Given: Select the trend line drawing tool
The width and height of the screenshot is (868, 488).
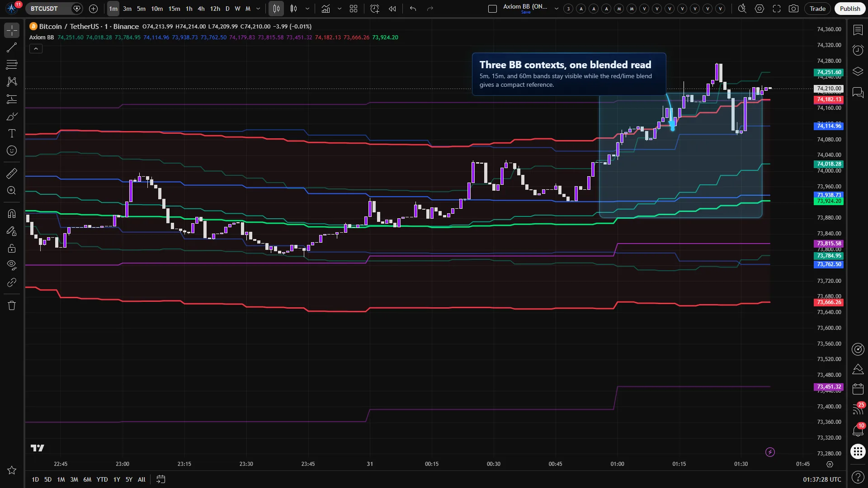Looking at the screenshot, I should coord(12,47).
